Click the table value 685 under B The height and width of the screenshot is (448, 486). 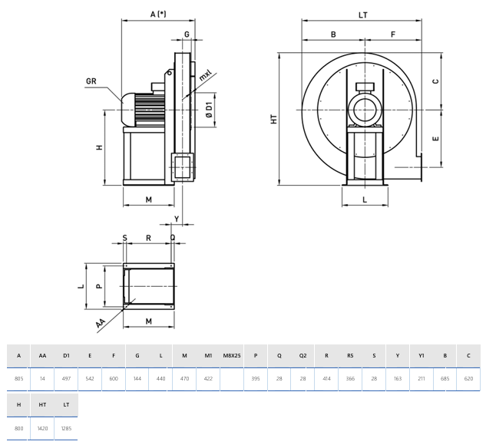click(x=445, y=379)
